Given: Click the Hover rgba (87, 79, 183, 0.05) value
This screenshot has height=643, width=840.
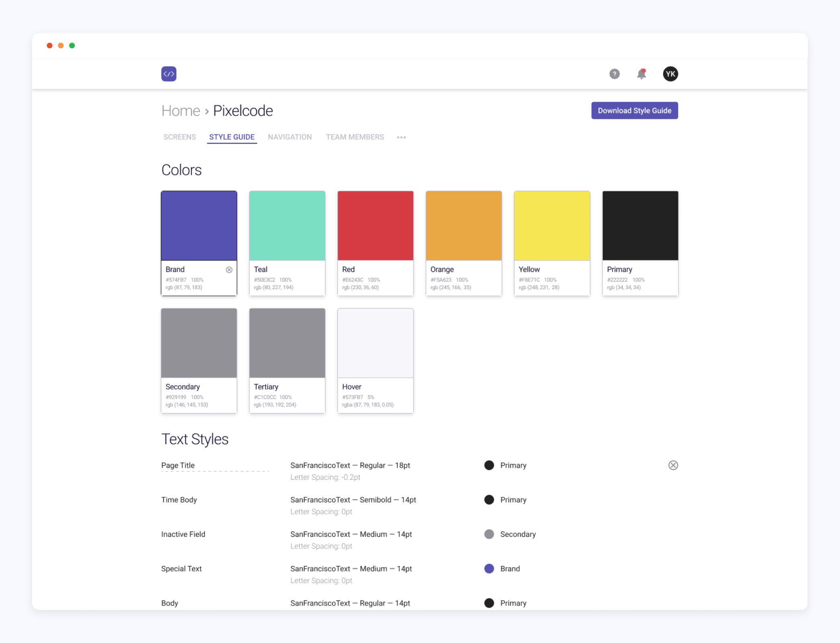Looking at the screenshot, I should [x=368, y=405].
